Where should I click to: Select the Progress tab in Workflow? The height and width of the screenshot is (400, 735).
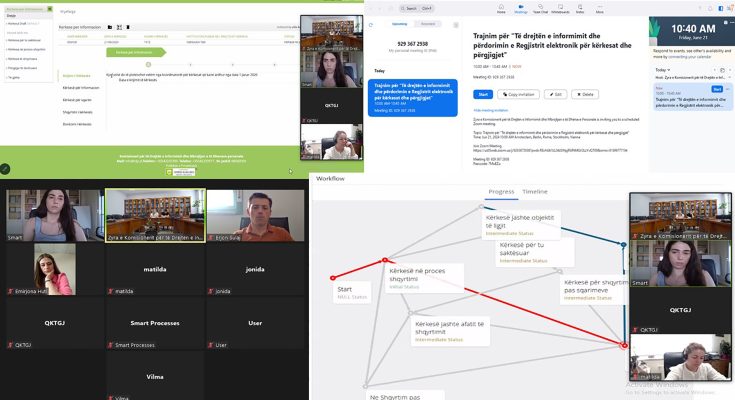point(501,191)
